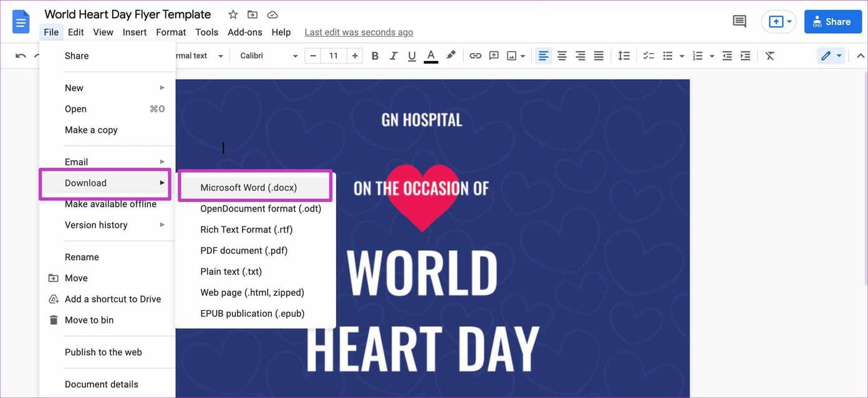Insert a link

(476, 56)
